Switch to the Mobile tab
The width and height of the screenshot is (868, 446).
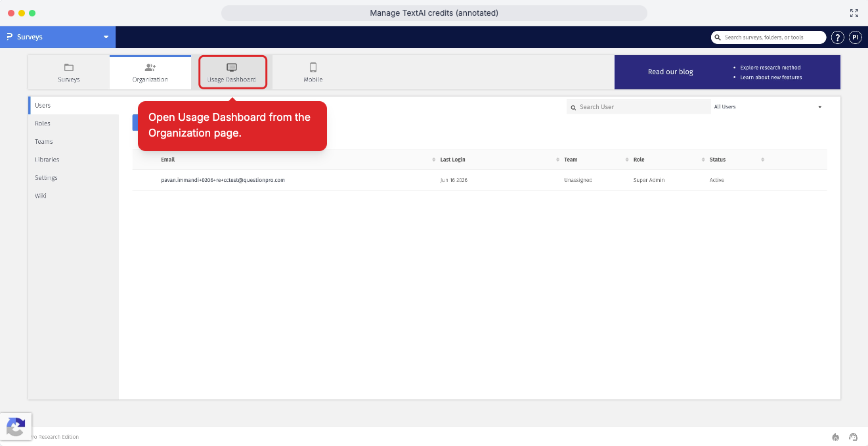coord(313,72)
